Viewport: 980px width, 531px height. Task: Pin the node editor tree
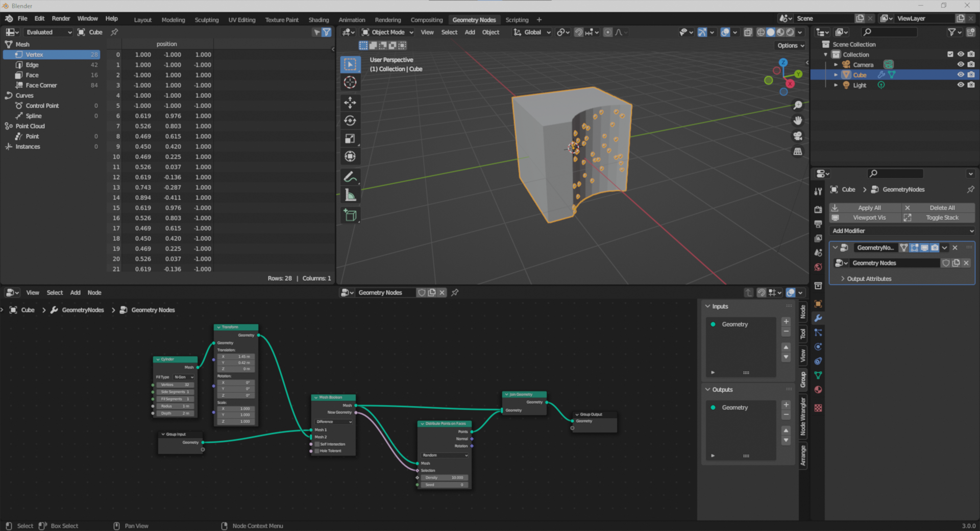455,293
